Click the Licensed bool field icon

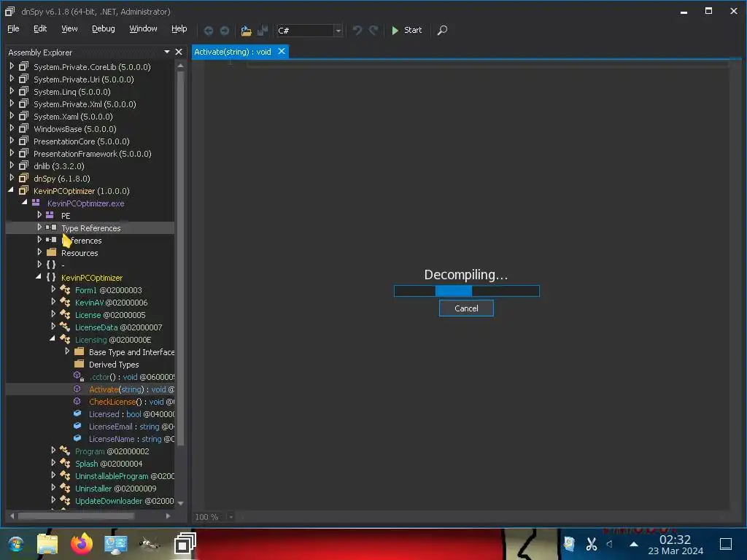(x=77, y=413)
